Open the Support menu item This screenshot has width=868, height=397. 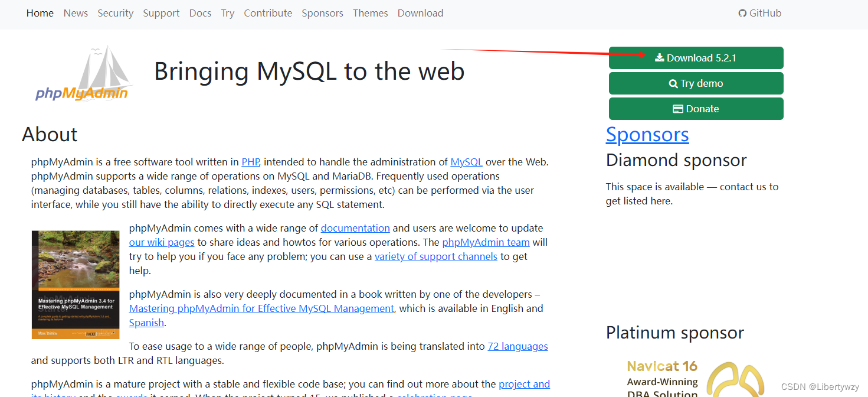[161, 13]
